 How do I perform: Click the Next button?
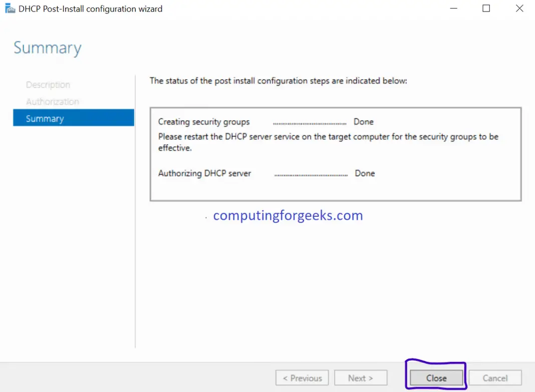[x=361, y=377]
